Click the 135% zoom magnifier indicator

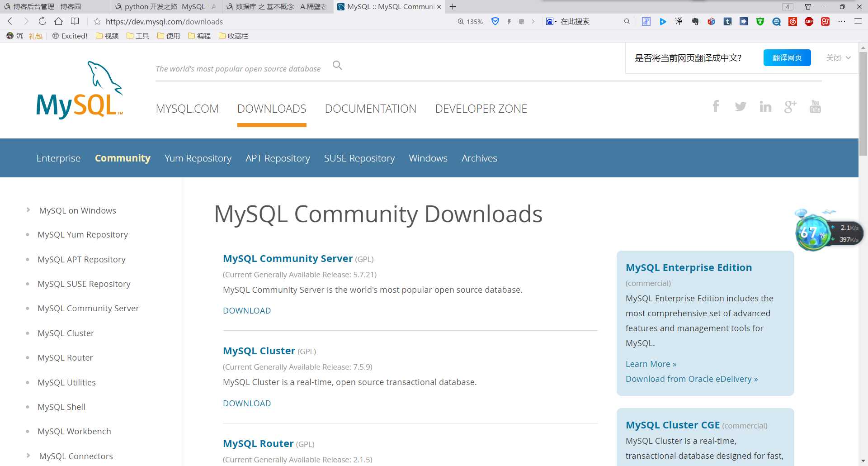[x=470, y=21]
